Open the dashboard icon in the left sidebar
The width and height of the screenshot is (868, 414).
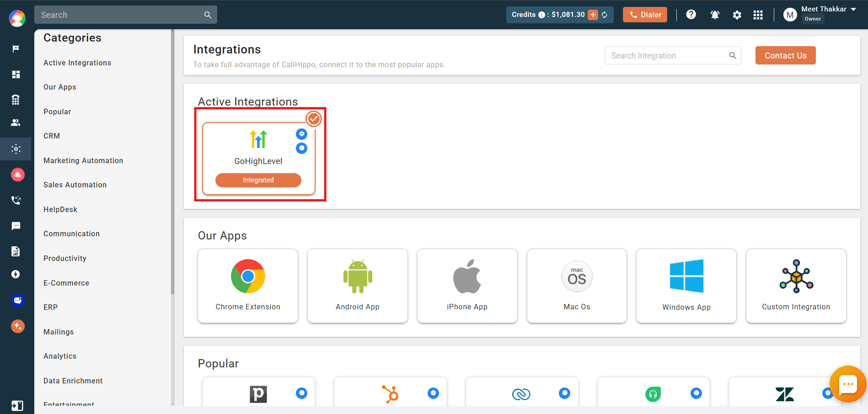tap(16, 74)
